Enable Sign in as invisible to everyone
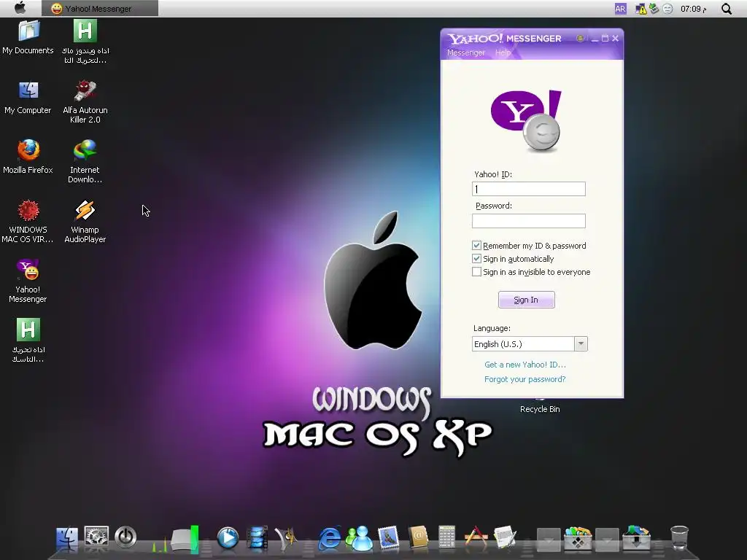This screenshot has height=560, width=747. coord(476,272)
